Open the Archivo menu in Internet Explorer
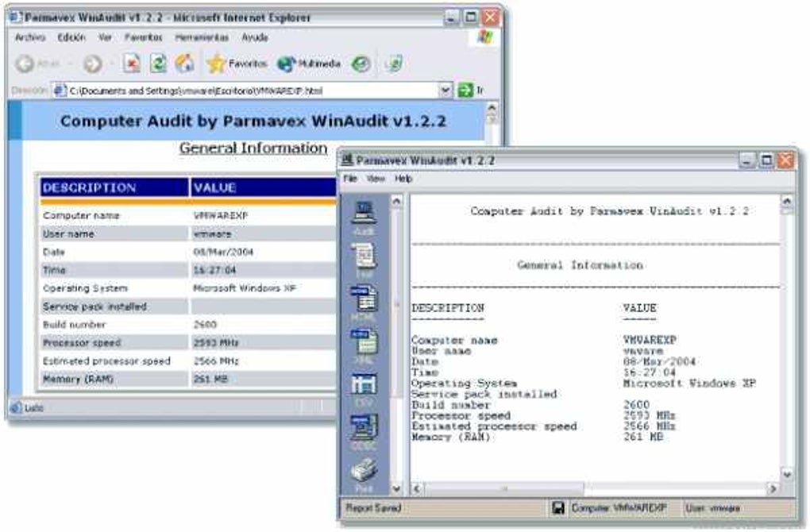810x532 pixels. click(x=30, y=37)
